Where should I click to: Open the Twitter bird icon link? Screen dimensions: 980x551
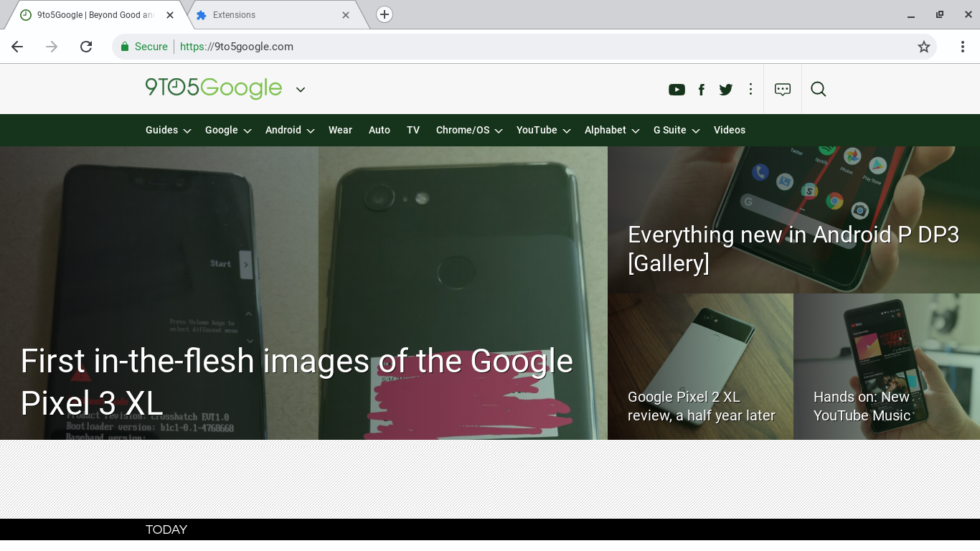point(726,90)
